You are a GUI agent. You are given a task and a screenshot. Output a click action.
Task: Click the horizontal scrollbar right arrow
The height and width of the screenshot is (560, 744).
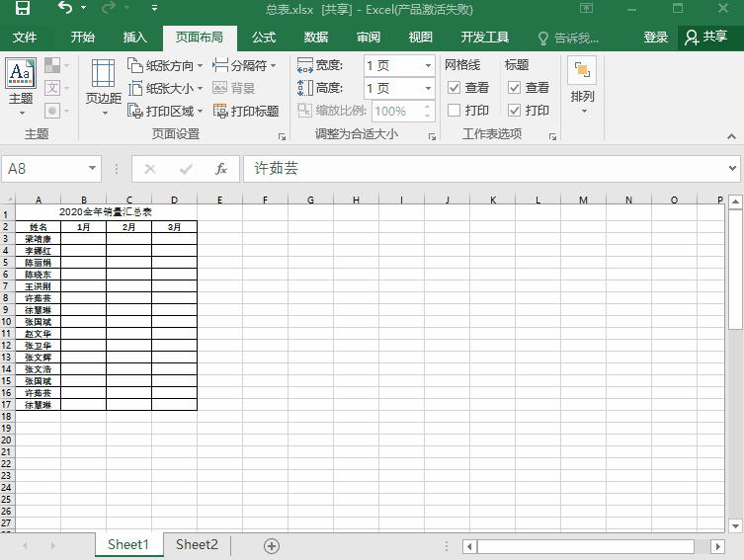click(x=718, y=546)
